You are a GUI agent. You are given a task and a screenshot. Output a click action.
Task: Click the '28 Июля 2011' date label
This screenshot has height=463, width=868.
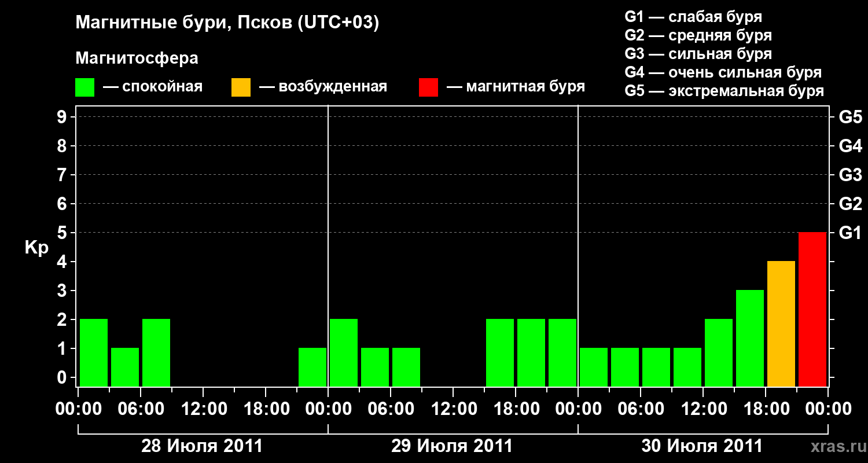click(203, 446)
